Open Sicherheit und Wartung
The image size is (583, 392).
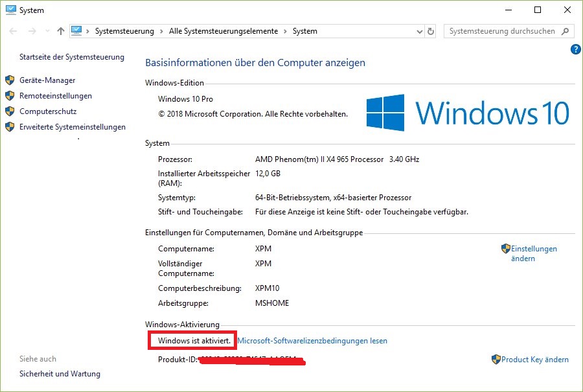[x=60, y=374]
